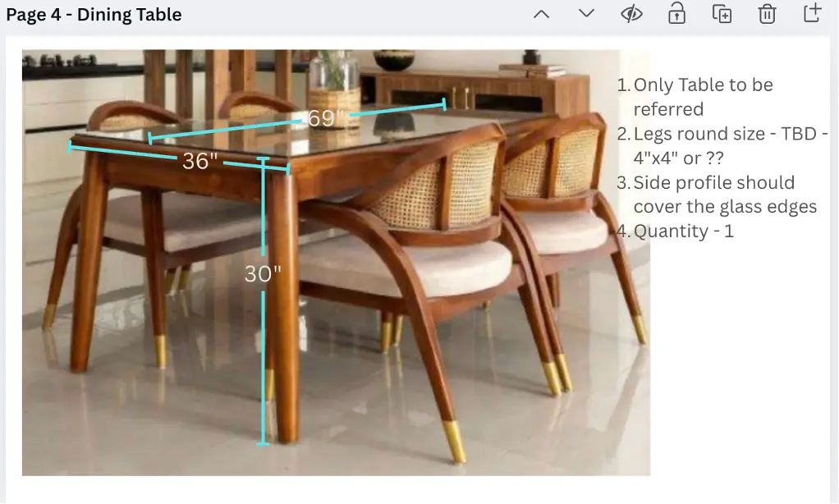Add a new page with the add-page icon
This screenshot has height=504, width=839.
pyautogui.click(x=811, y=13)
